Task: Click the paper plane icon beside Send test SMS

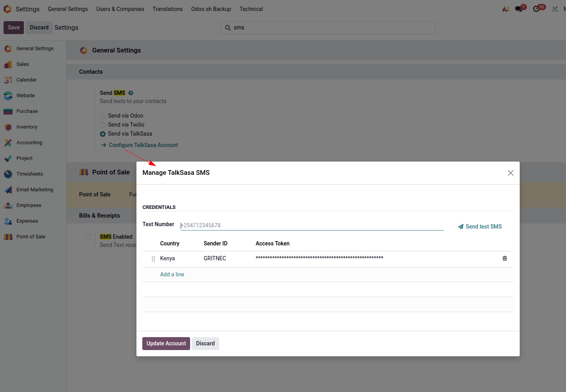Action: [461, 227]
